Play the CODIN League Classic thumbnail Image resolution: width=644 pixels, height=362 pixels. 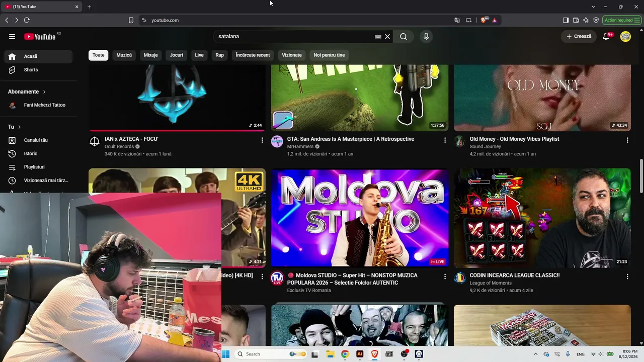(542, 218)
